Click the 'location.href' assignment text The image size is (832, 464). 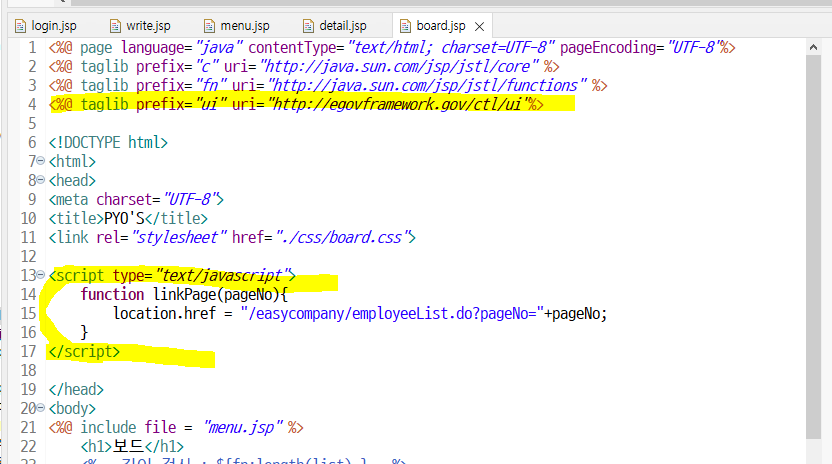pyautogui.click(x=164, y=314)
